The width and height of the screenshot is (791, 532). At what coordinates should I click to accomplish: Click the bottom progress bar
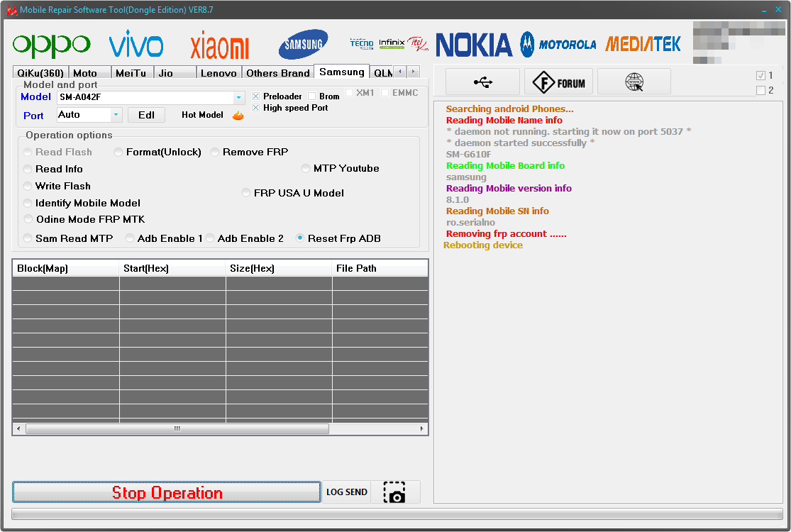(x=397, y=514)
